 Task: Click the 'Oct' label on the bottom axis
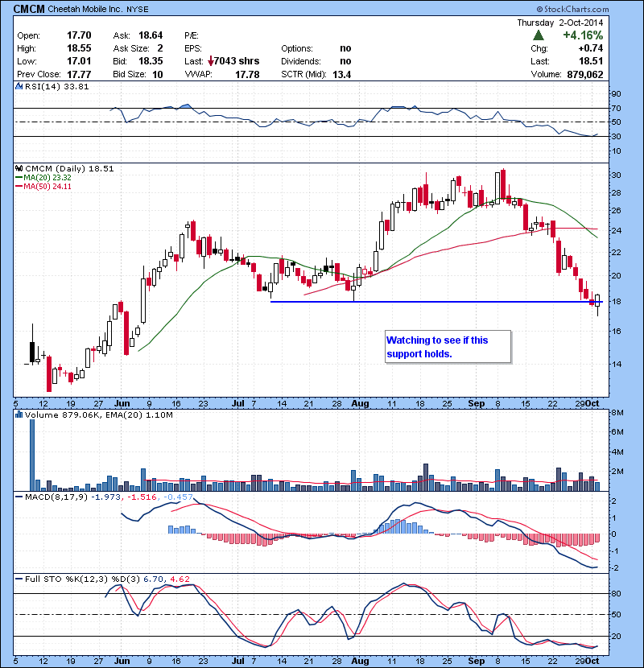[x=592, y=661]
